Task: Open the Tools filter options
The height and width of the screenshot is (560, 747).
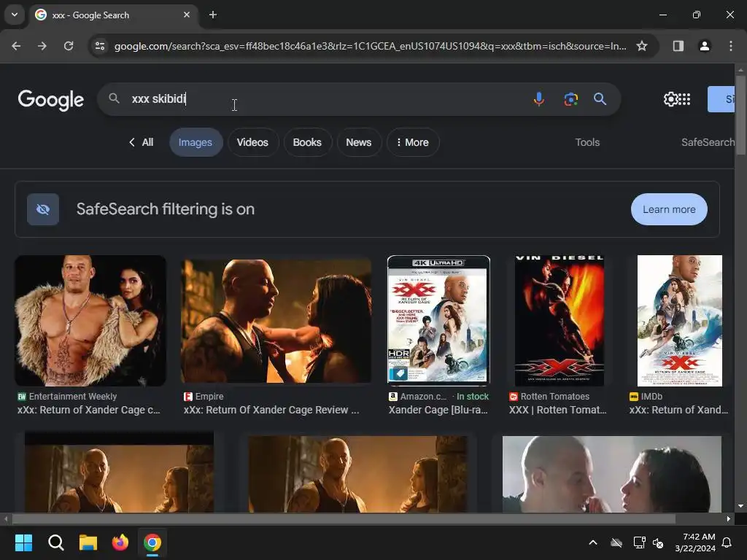Action: point(587,142)
